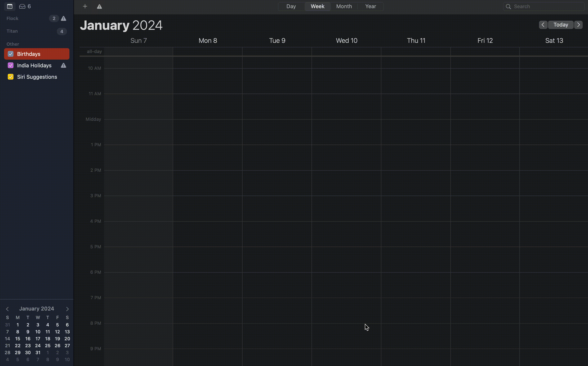Select January 22 in the mini calendar
This screenshot has height=366, width=588.
(x=18, y=346)
